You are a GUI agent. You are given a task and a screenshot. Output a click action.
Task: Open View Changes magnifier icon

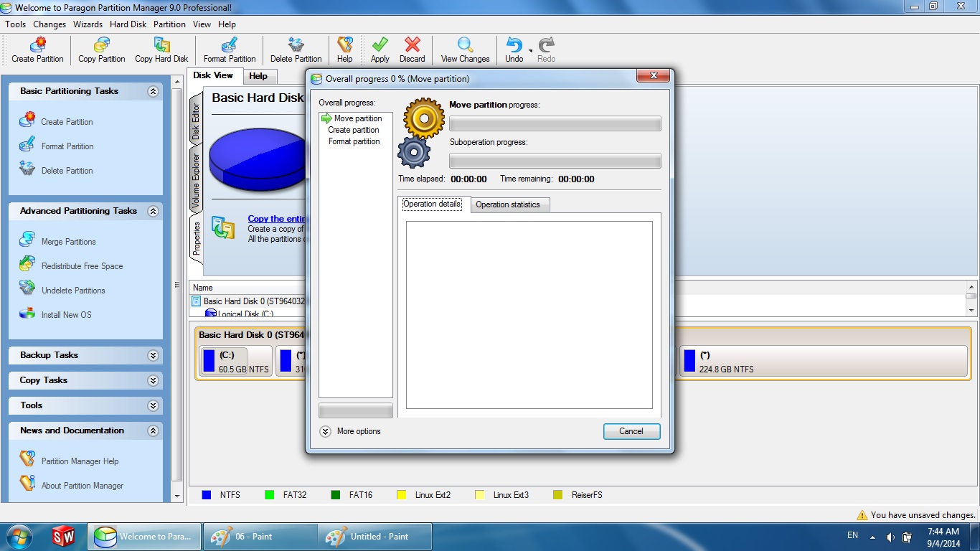pos(465,50)
